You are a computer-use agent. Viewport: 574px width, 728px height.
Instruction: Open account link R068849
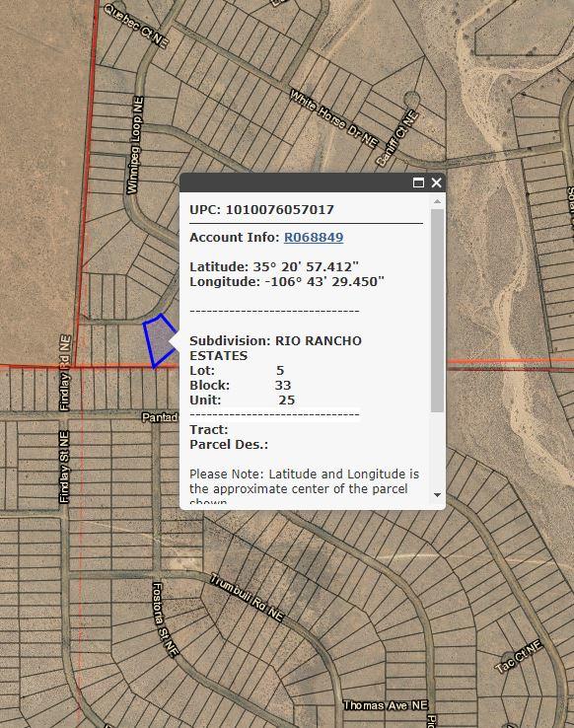[314, 238]
